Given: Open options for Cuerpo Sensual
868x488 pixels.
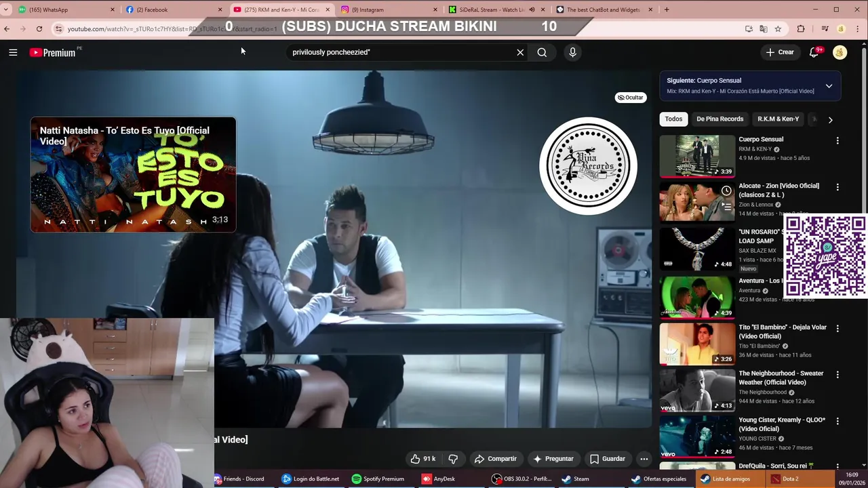Looking at the screenshot, I should [x=837, y=140].
